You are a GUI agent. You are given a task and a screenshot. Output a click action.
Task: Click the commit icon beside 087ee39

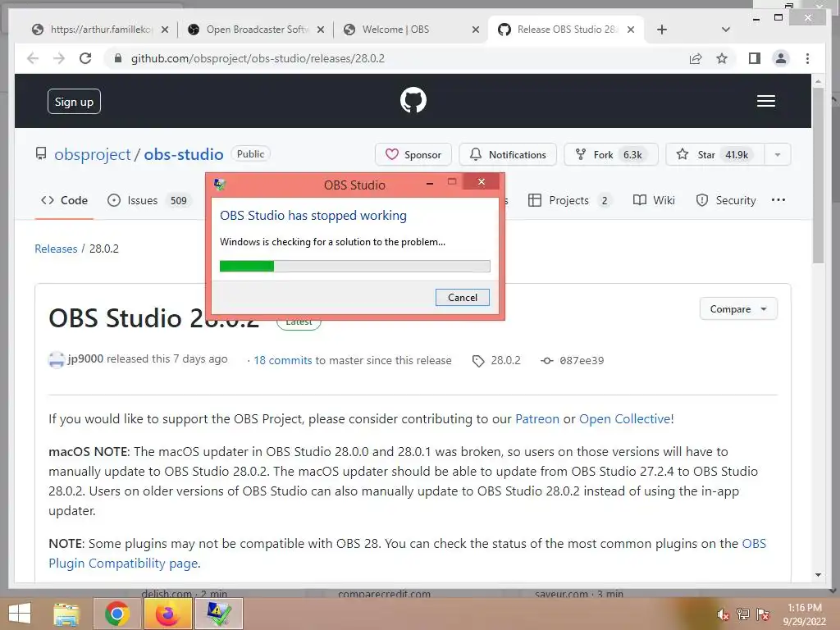pyautogui.click(x=546, y=361)
